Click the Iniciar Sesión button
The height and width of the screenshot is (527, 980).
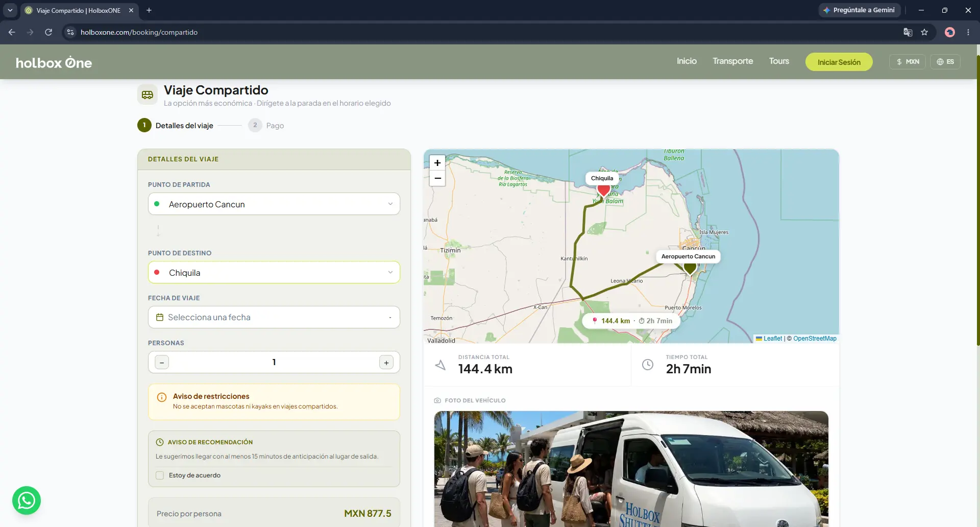839,62
